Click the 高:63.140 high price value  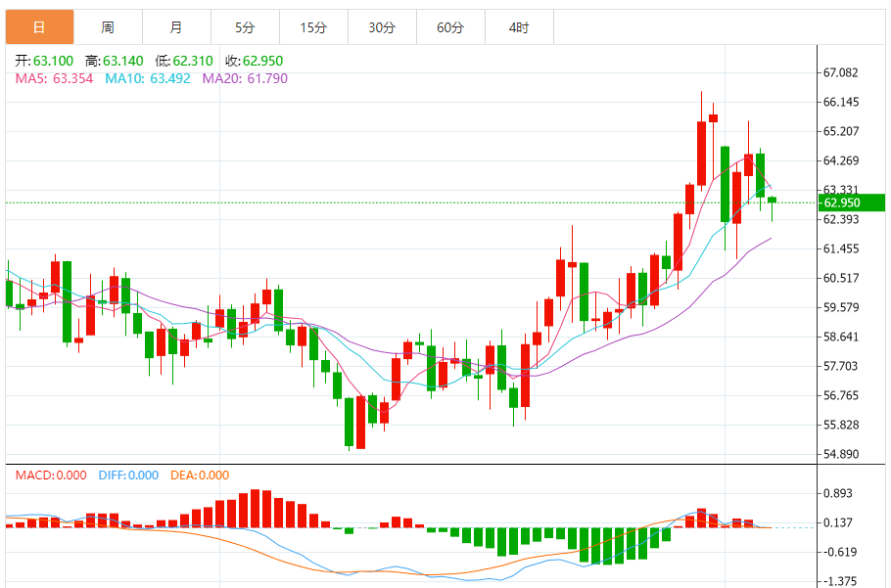point(115,61)
